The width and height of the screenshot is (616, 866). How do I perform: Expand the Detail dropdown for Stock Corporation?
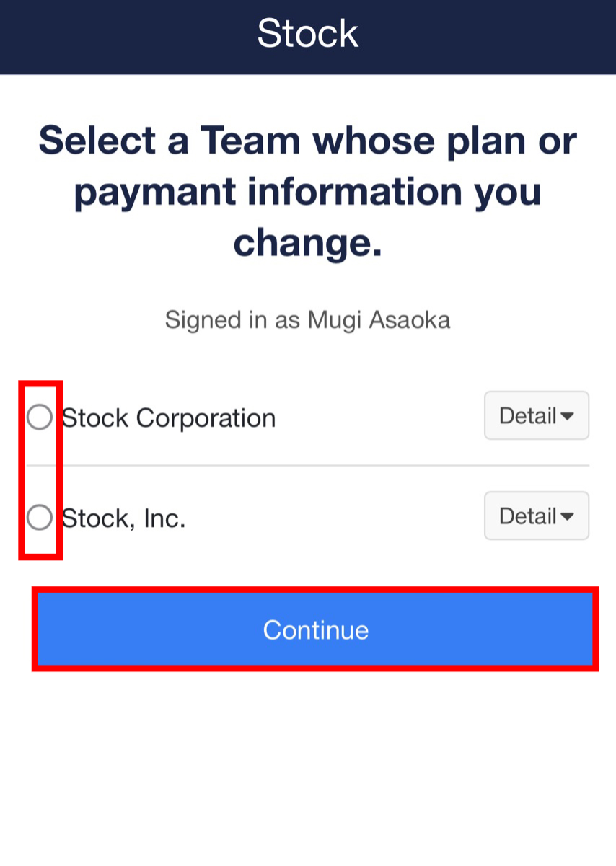coord(536,416)
